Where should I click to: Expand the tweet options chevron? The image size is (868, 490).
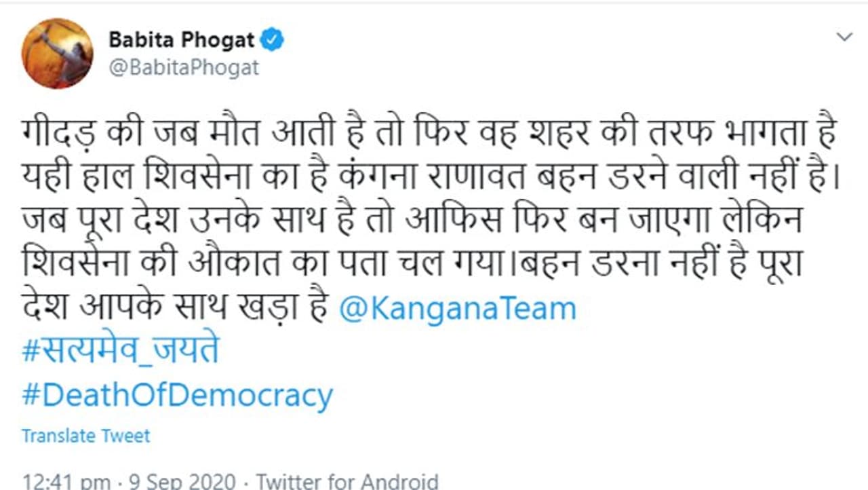pos(844,37)
